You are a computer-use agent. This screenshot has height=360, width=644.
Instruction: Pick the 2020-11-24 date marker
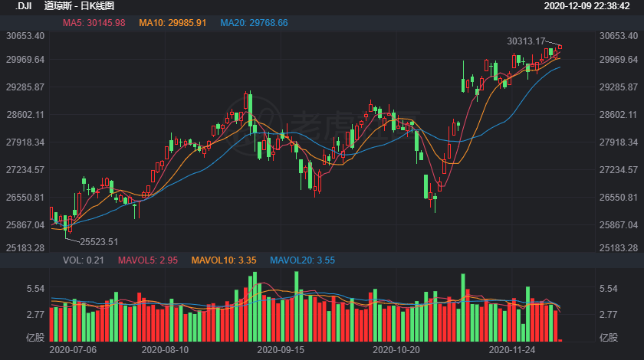[x=512, y=349]
